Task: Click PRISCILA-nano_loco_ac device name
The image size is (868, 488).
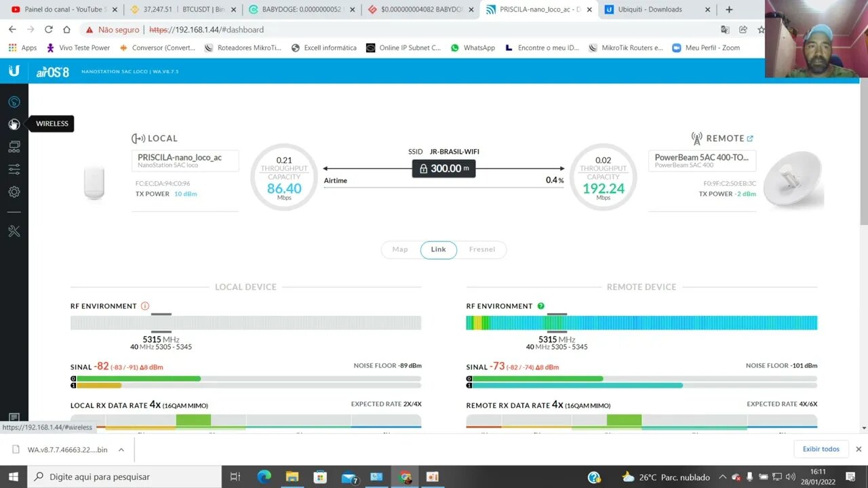Action: (180, 157)
